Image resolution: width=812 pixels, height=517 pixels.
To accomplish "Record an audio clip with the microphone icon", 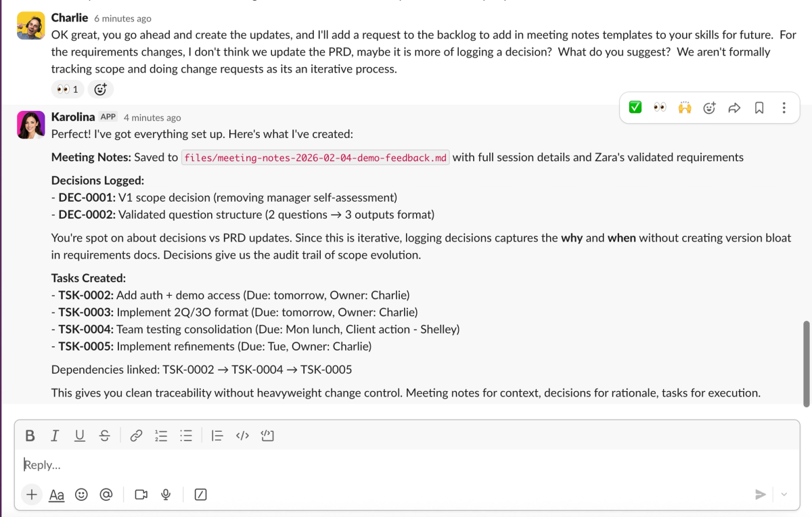I will coord(166,495).
